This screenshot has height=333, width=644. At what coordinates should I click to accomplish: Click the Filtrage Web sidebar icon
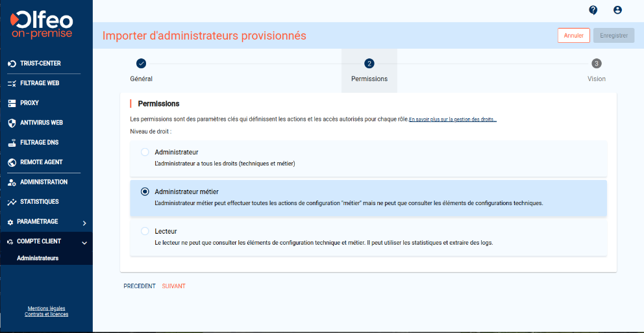tap(11, 83)
